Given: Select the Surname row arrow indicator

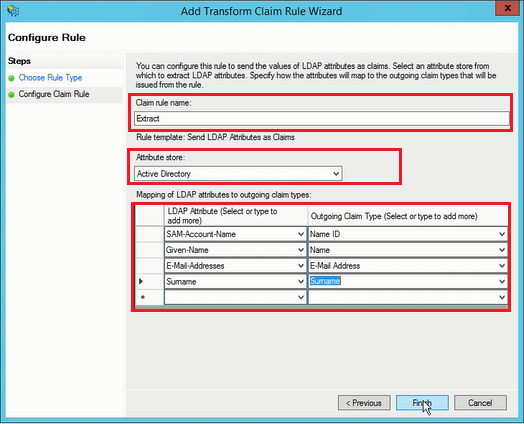Looking at the screenshot, I should tap(141, 281).
